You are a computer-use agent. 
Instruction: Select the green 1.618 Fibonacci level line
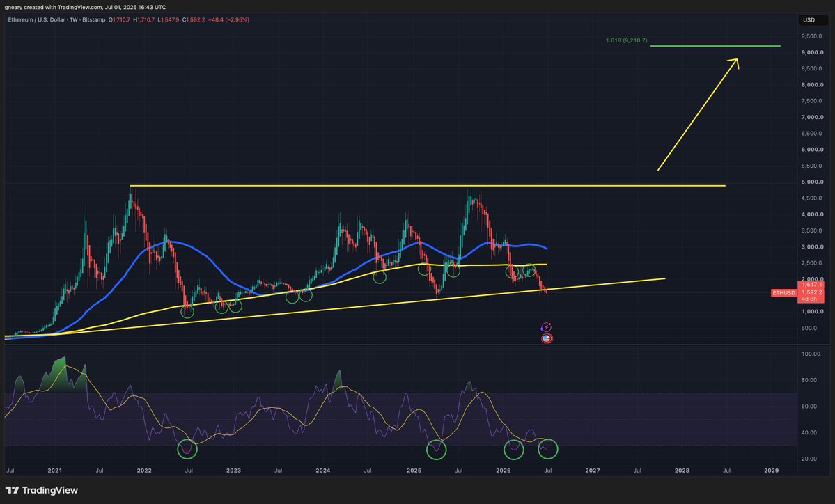point(715,46)
